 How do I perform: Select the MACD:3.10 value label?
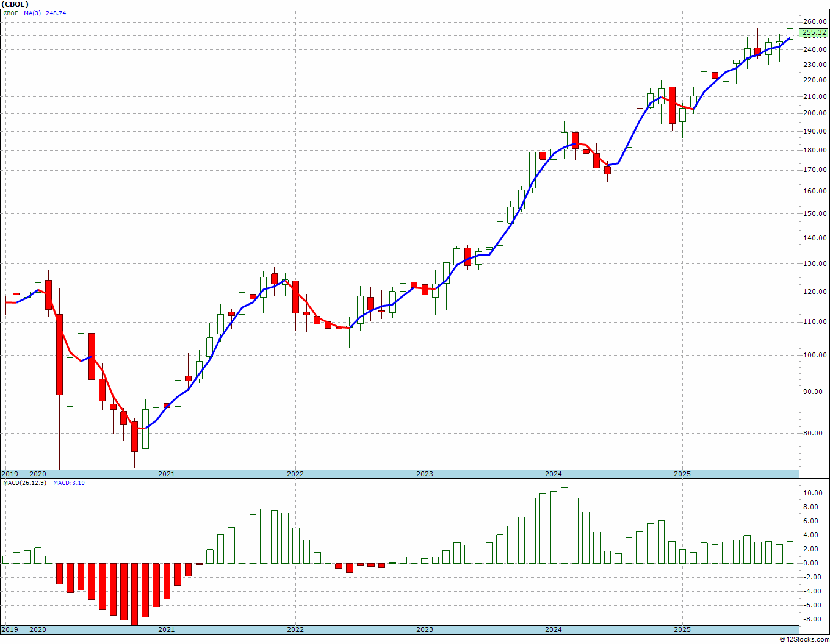coord(69,482)
